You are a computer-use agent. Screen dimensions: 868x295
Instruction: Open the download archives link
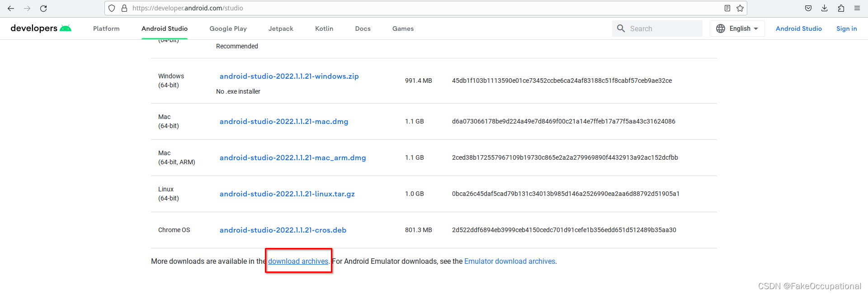tap(298, 262)
